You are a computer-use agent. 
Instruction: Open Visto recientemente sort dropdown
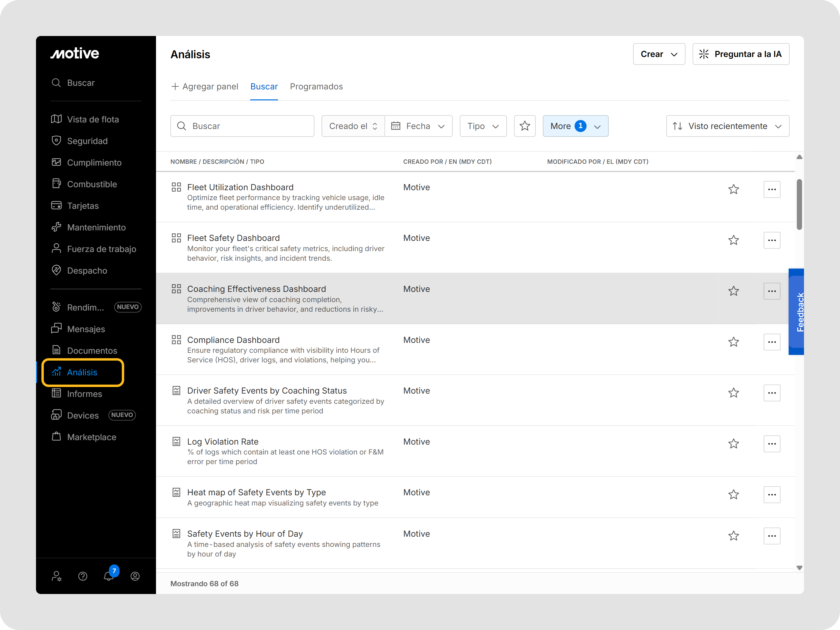pos(727,126)
